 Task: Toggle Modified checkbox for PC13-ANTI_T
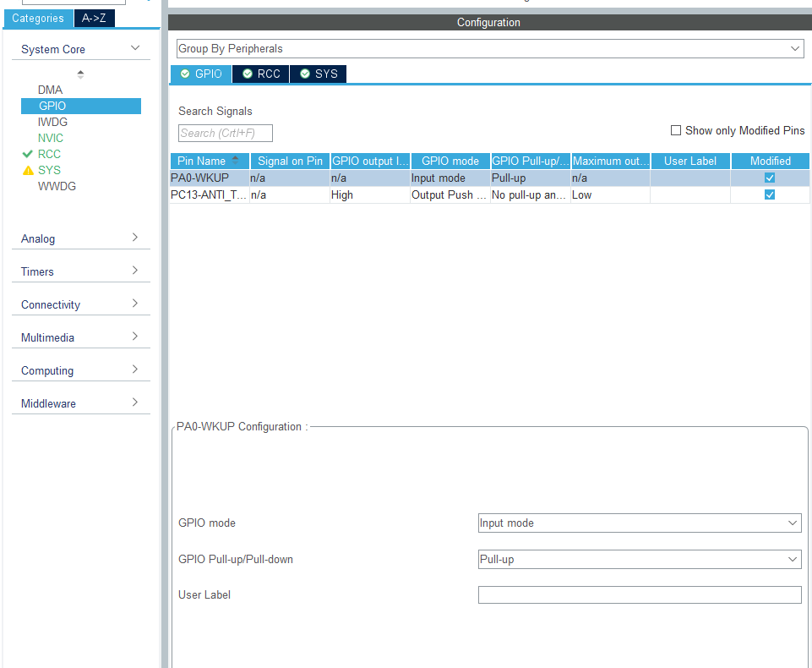click(x=770, y=194)
